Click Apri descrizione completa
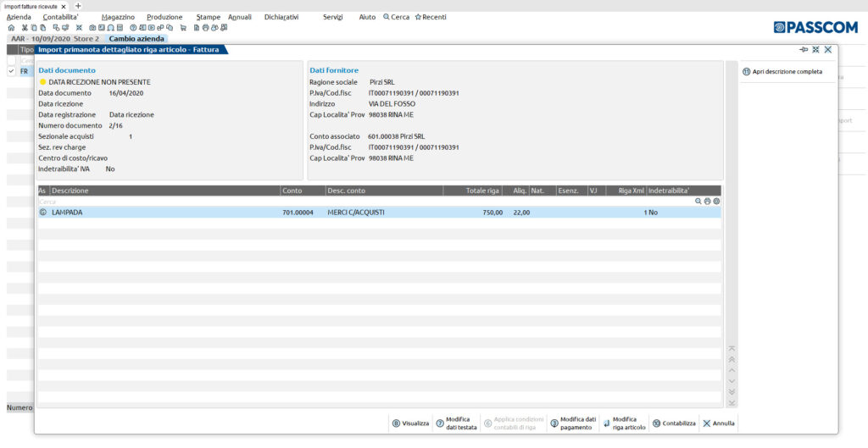868x448 pixels. coord(782,72)
